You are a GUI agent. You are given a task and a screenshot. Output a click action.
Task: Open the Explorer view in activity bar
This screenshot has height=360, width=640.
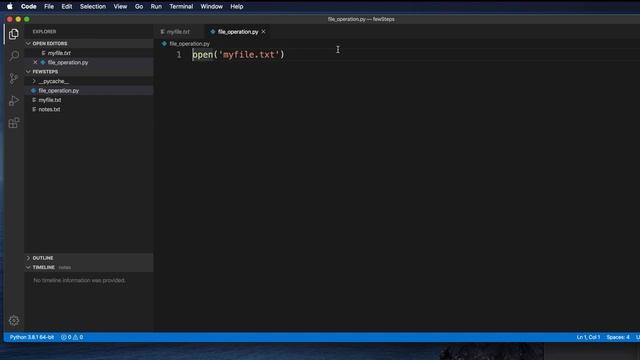14,34
